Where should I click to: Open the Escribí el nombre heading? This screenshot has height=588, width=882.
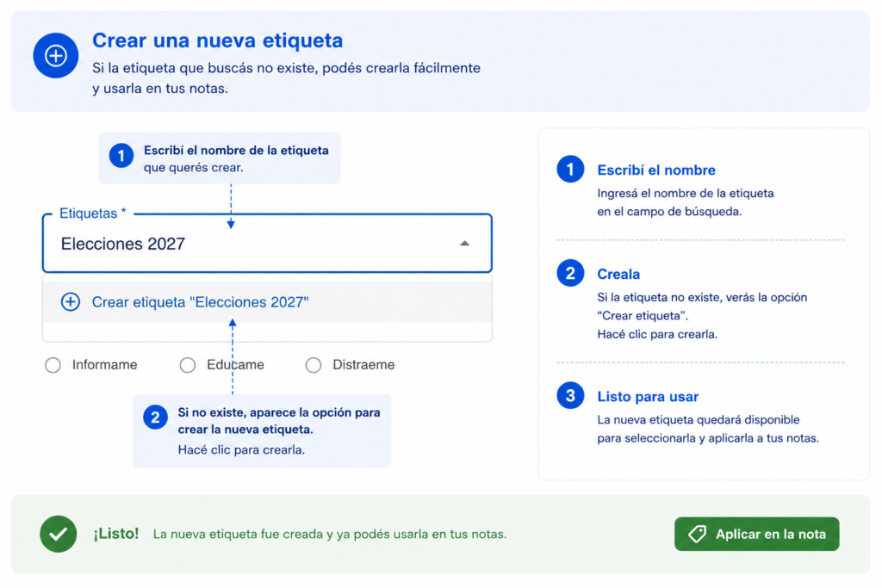point(655,170)
